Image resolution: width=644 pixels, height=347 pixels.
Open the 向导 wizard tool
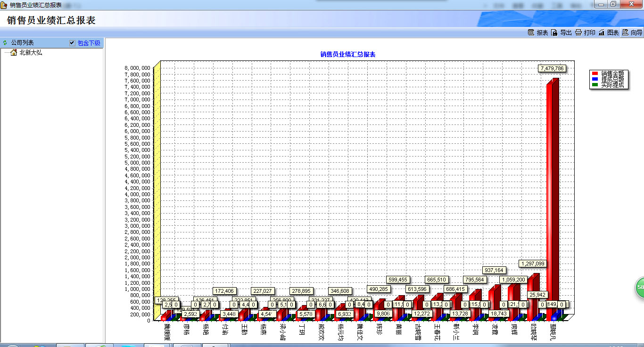click(625, 33)
